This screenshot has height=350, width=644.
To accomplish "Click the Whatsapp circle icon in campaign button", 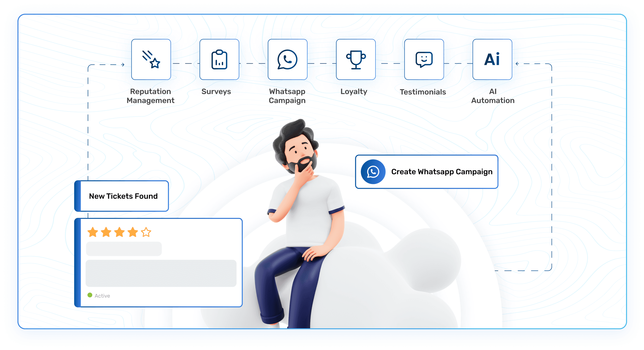I will click(x=373, y=172).
